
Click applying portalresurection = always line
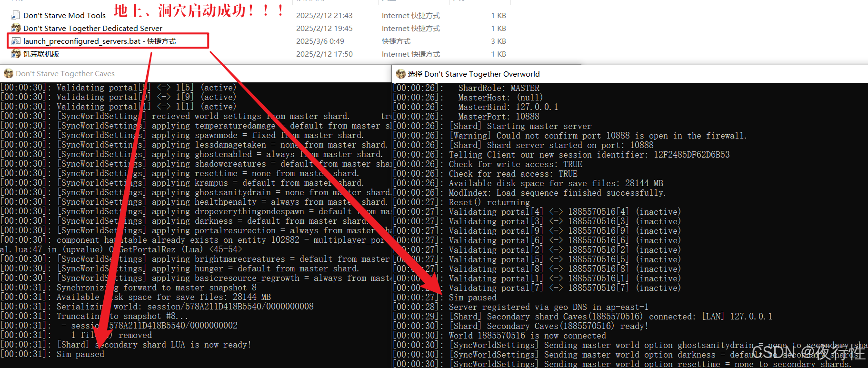pos(196,230)
